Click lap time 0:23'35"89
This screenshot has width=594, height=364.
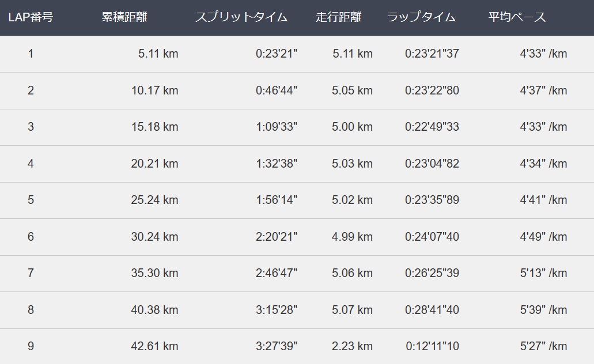(432, 200)
